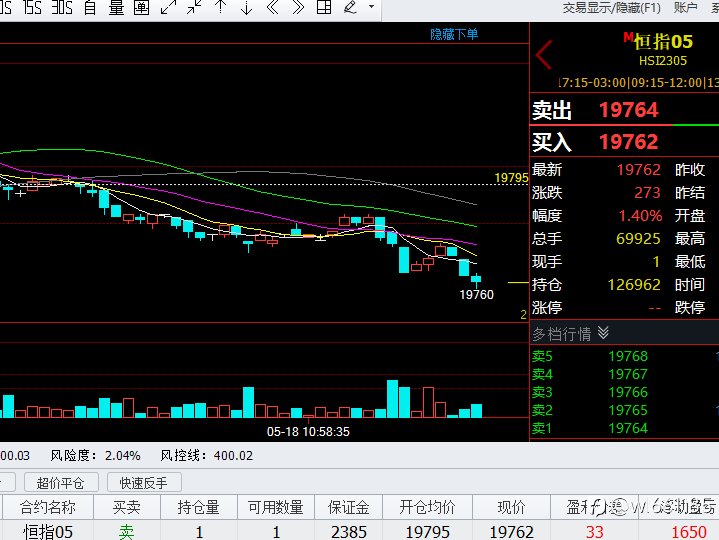Shrink chart with diagonal inward arrows icon

tap(194, 7)
